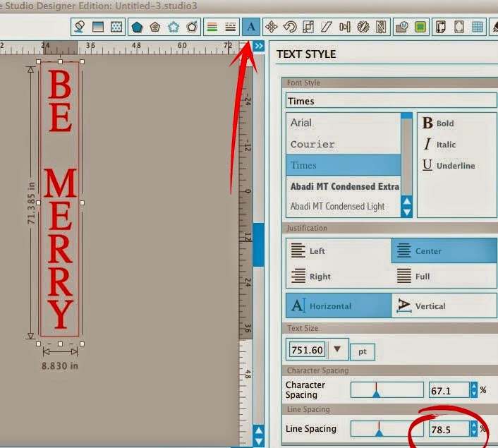Screen dimensions: 498x448
Task: Select Left justification
Action: (339, 250)
